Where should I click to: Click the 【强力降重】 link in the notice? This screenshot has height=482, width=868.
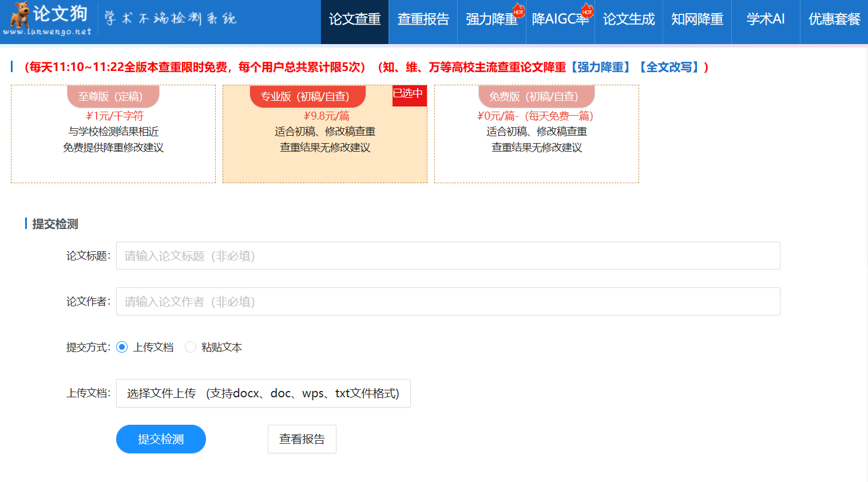click(x=601, y=68)
